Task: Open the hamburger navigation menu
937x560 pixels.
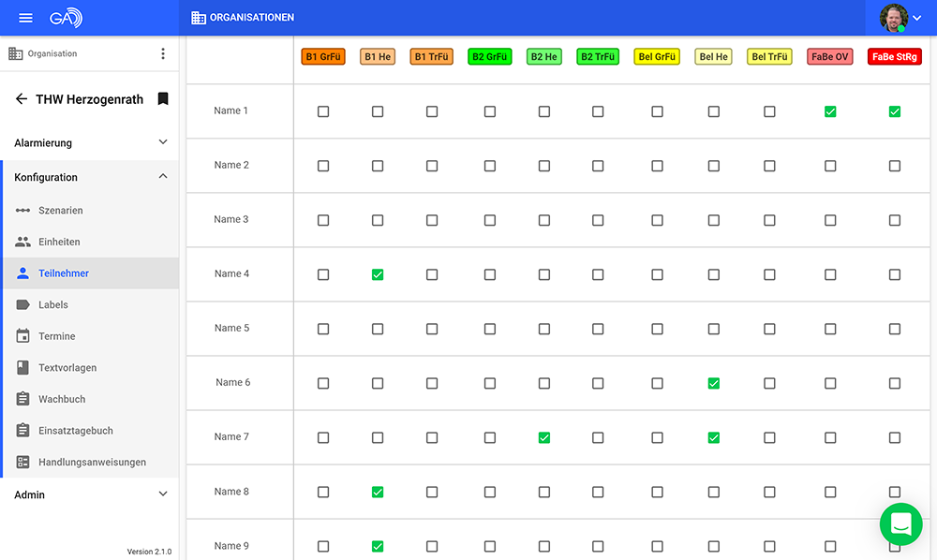Action: 25,18
